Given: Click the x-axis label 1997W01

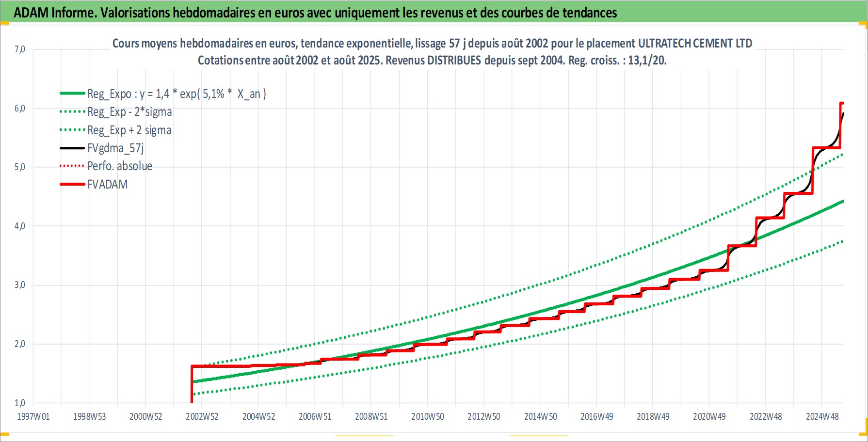Looking at the screenshot, I should (33, 417).
